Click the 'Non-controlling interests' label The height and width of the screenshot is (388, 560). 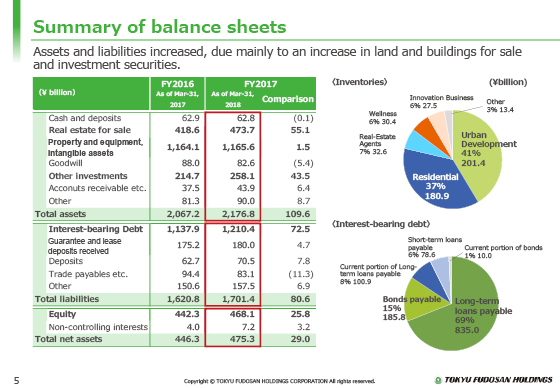coord(98,327)
